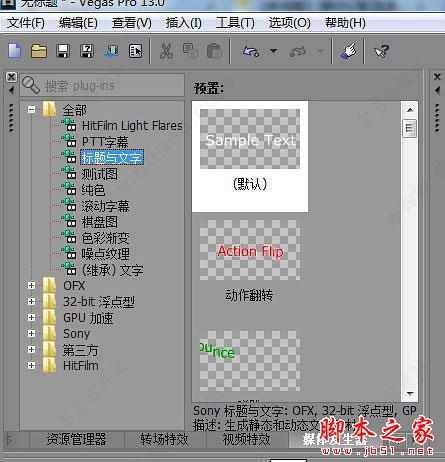Collapse the 全部 tree folder
The width and height of the screenshot is (445, 462).
31,109
